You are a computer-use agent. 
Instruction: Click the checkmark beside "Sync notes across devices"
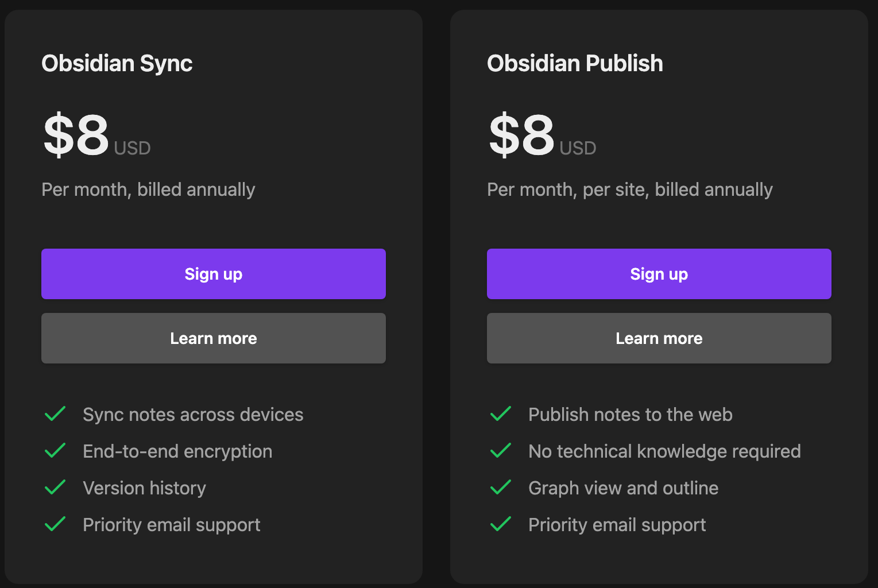coord(55,413)
